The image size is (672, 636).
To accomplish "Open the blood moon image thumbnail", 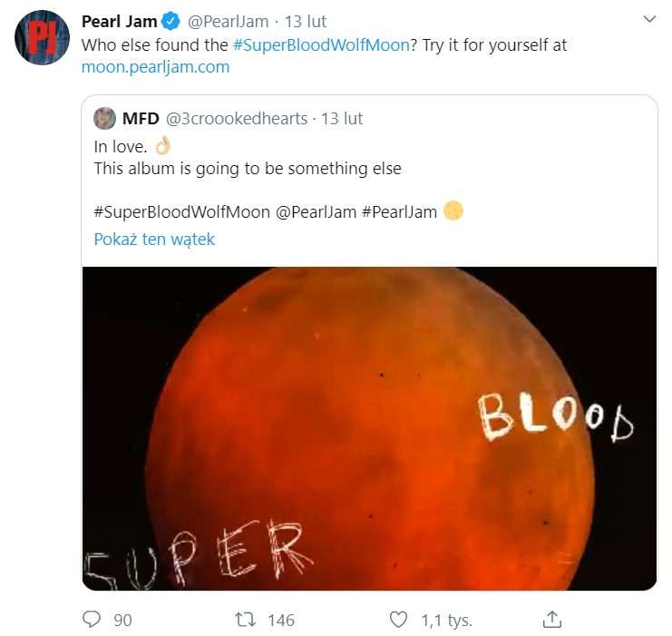I will 369,428.
